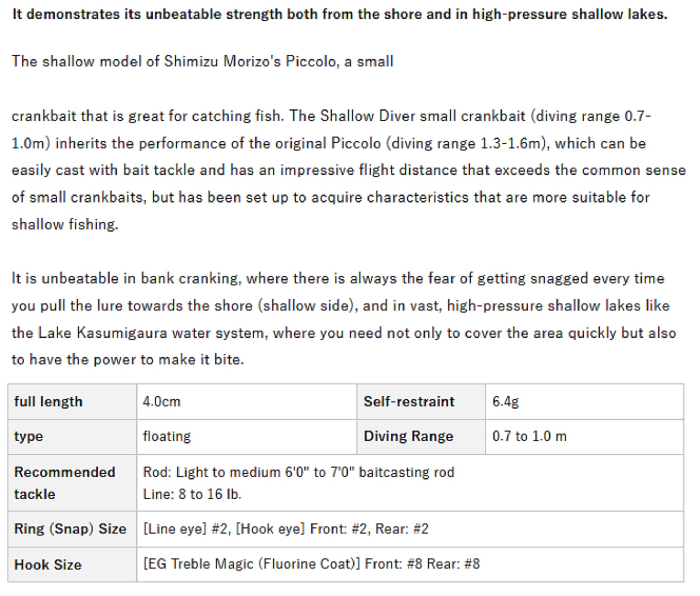This screenshot has height=596, width=700.
Task: Click the "Shimizu Morizo's Piccolo" sentence
Action: click(x=202, y=61)
